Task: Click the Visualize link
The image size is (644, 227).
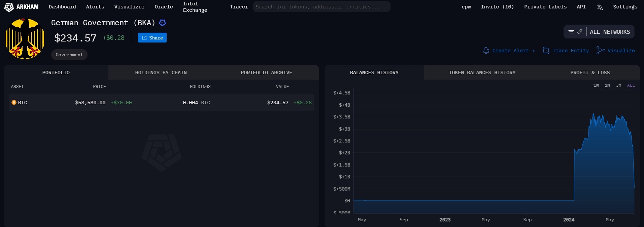Action: tap(621, 51)
